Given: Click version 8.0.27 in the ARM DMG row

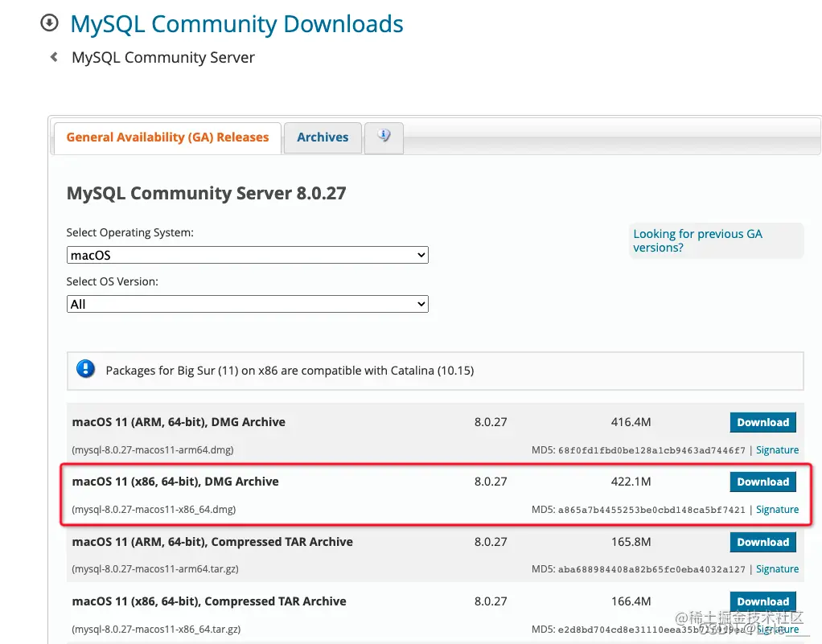Looking at the screenshot, I should pyautogui.click(x=491, y=422).
